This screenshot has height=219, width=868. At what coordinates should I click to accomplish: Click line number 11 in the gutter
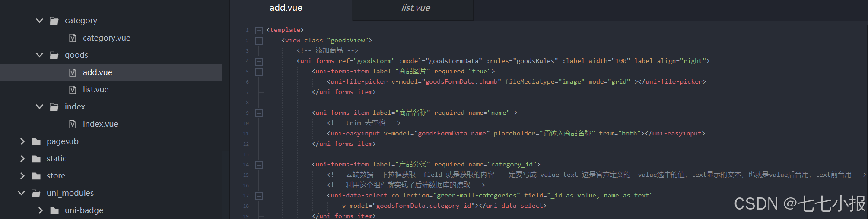pos(246,134)
